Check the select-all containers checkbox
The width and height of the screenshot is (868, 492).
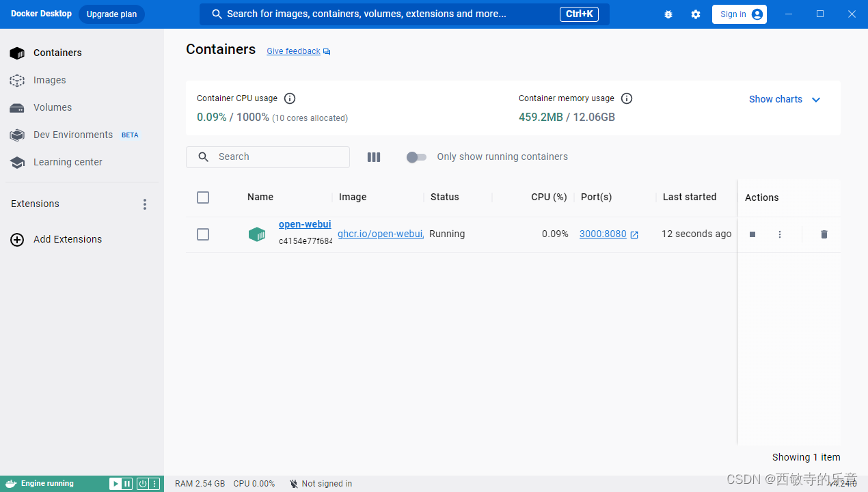[203, 197]
